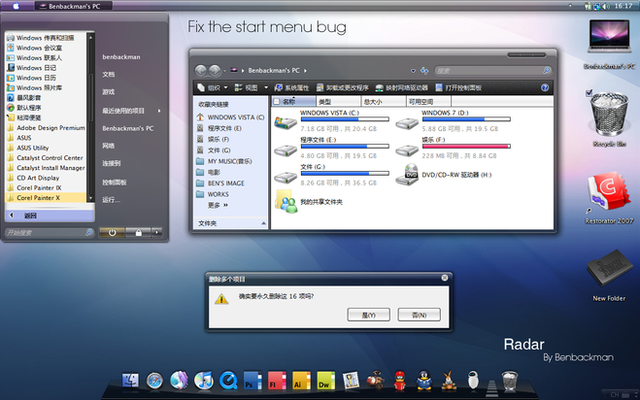Click the Explorer help question mark icon

[x=544, y=88]
